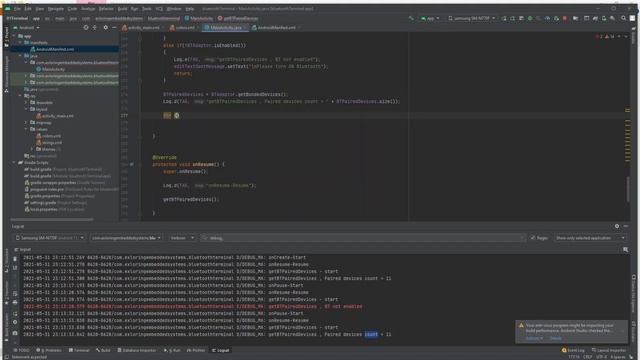The height and width of the screenshot is (360, 640).
Task: Open Logcat panel settings gear
Action: coord(617,226)
